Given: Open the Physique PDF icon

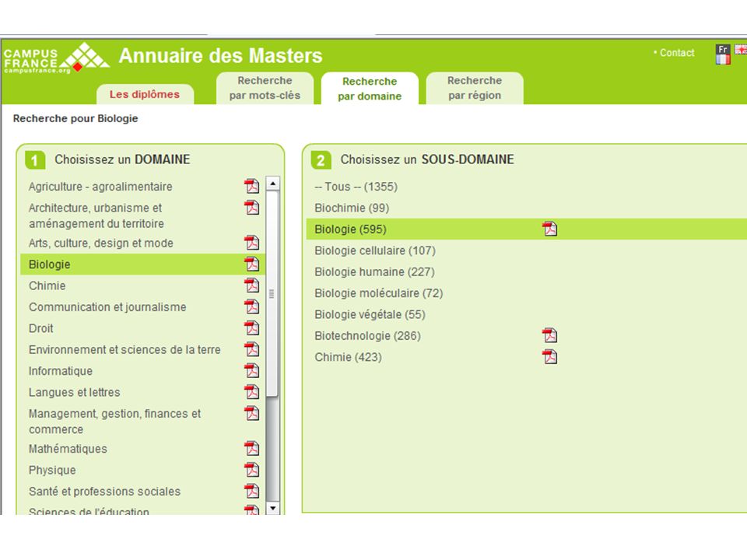Looking at the screenshot, I should pyautogui.click(x=251, y=470).
